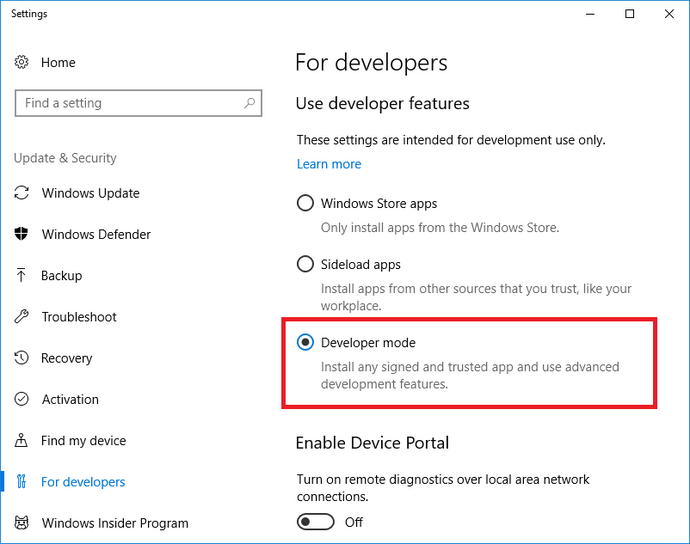Open the Learn more link

point(329,164)
